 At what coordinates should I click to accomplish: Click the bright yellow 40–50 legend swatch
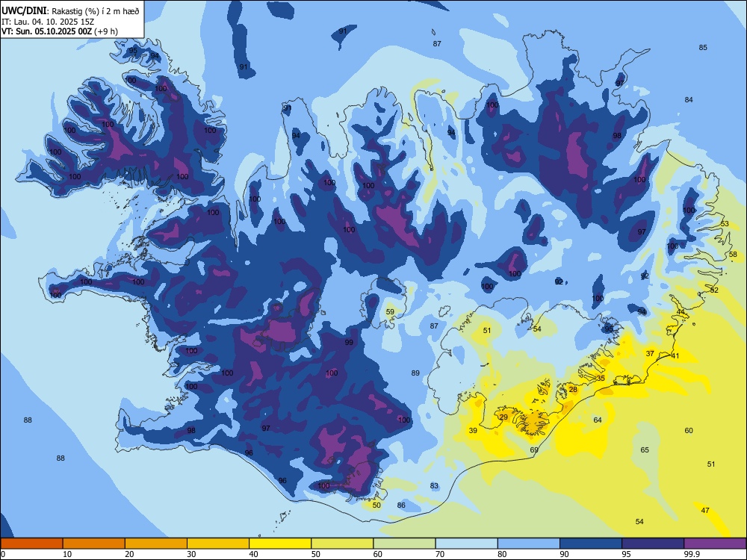click(x=280, y=544)
